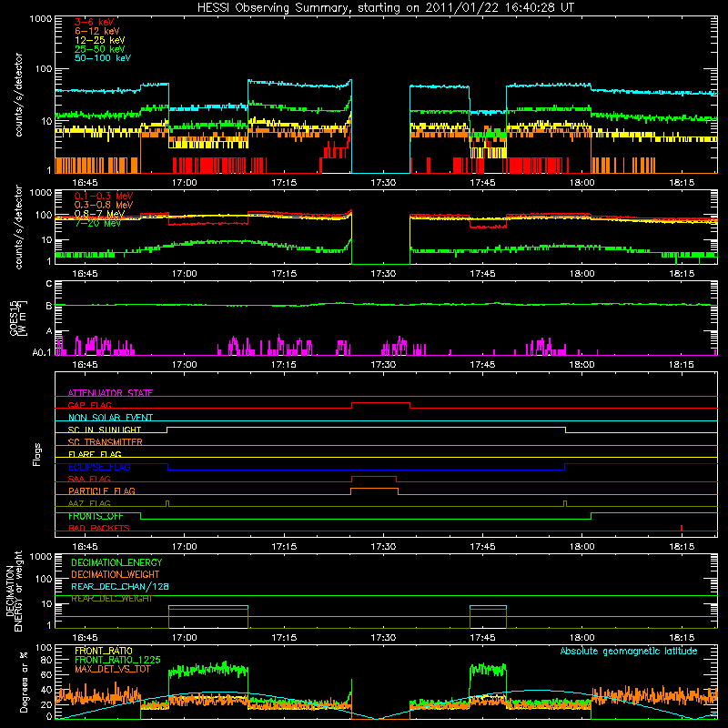Click the SC_TRANSMITTER flag label
The width and height of the screenshot is (728, 728).
[106, 442]
